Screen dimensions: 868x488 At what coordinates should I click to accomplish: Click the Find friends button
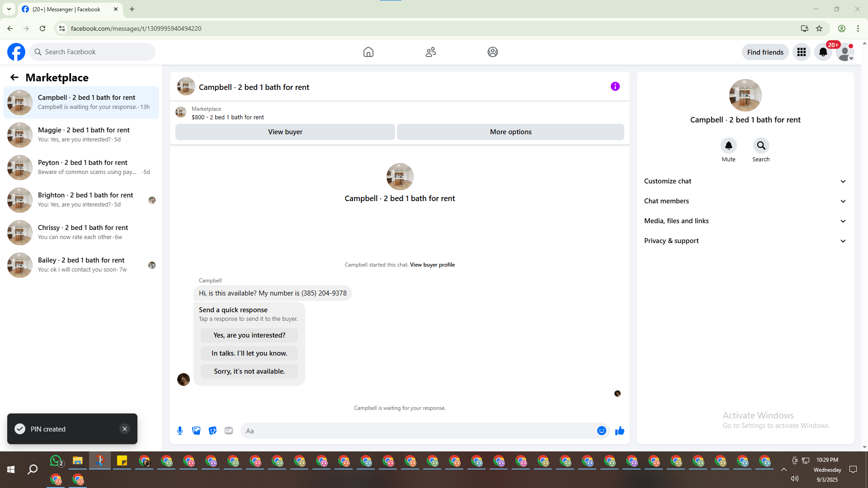click(x=765, y=52)
